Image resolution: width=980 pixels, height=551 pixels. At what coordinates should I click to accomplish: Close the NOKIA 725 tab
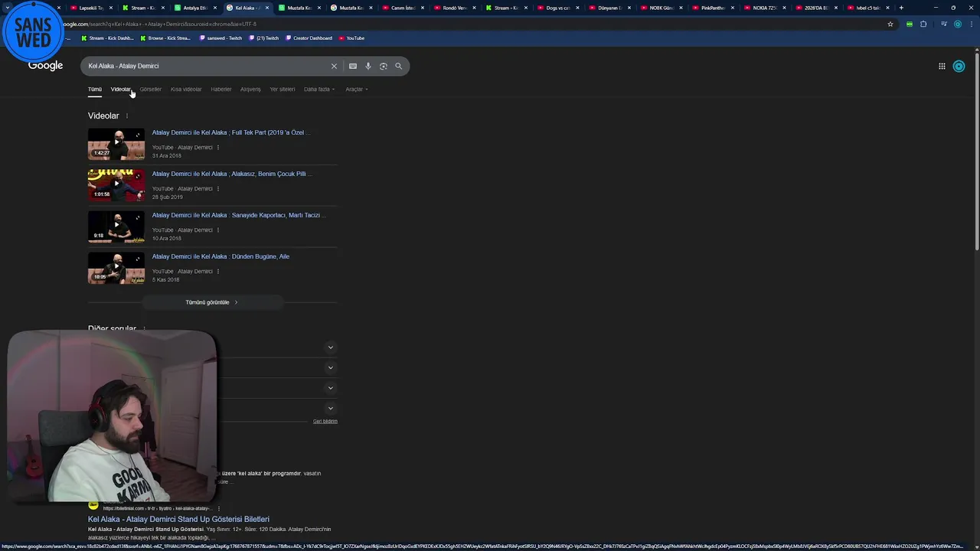(784, 8)
